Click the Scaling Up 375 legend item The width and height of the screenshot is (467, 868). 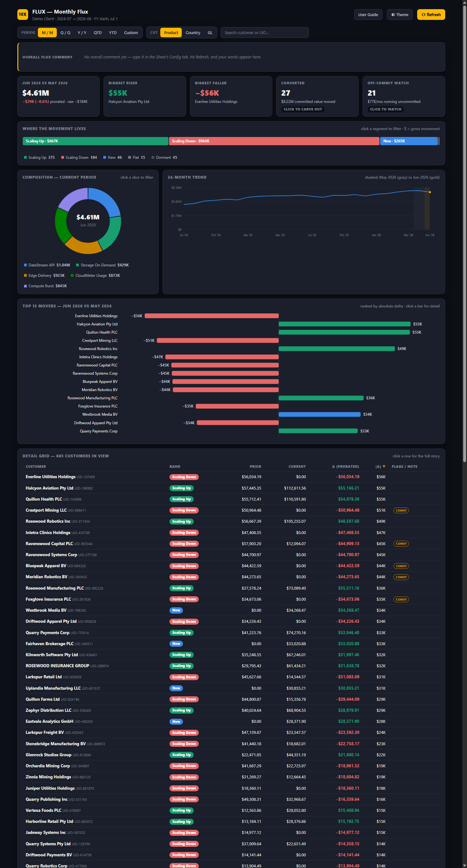point(39,158)
